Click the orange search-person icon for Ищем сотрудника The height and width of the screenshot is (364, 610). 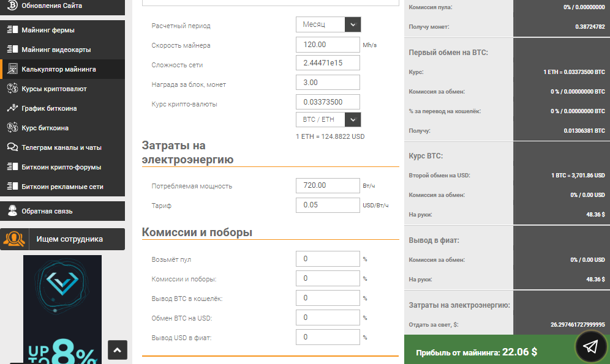click(x=15, y=239)
